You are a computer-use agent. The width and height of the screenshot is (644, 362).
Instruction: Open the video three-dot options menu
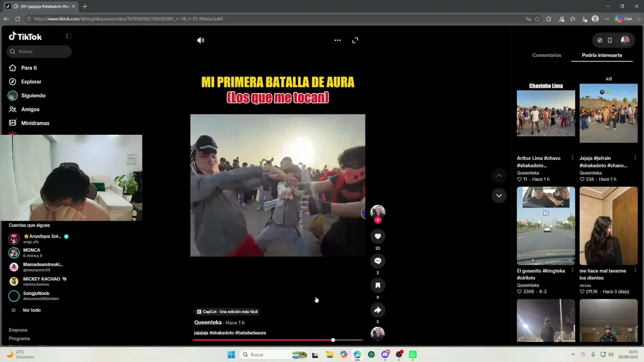(338, 40)
